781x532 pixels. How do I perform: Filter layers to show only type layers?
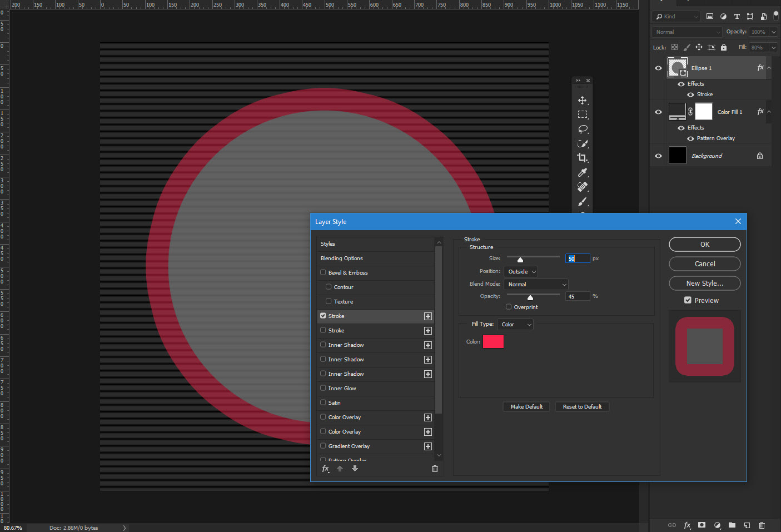click(x=737, y=16)
